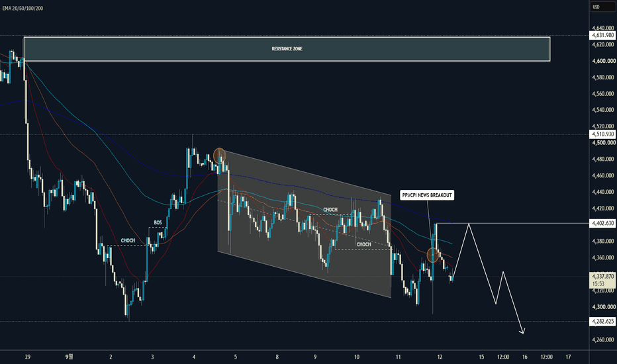Select the orange circle near news breakout
Screen dimensions: 617x364
(433, 255)
